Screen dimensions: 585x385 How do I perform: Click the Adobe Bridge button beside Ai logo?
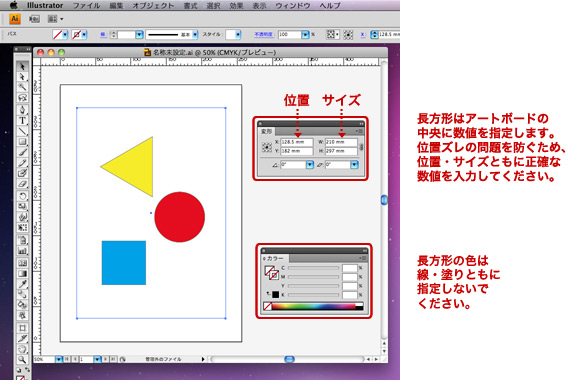click(34, 19)
